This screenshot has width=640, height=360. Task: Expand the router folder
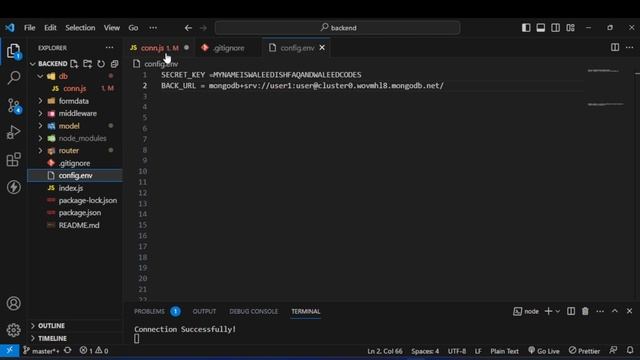coord(40,151)
